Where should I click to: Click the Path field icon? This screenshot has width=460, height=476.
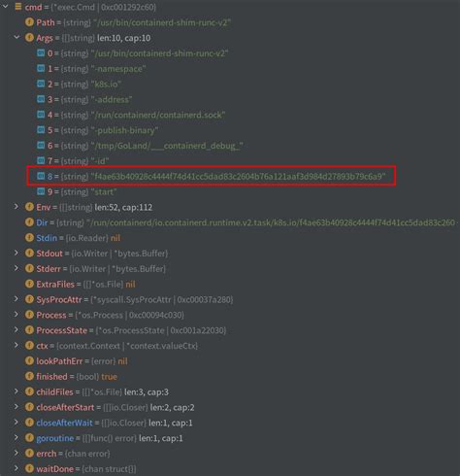pos(29,22)
